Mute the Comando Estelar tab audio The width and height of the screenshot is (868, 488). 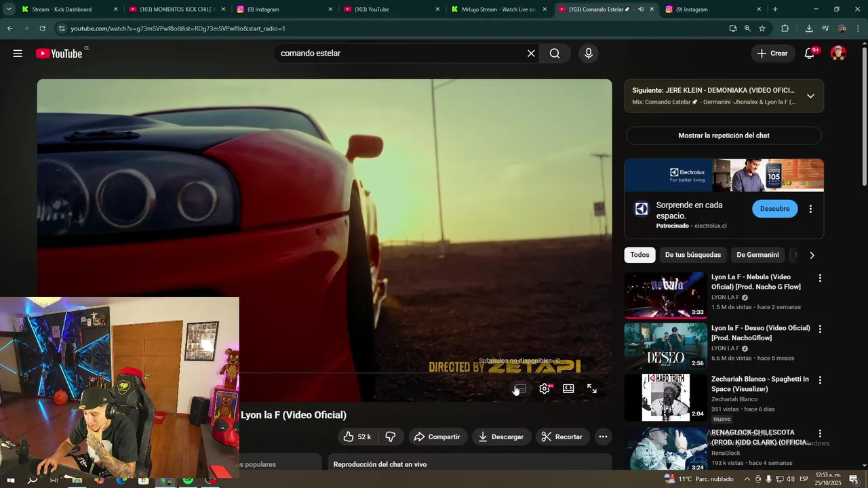[641, 9]
